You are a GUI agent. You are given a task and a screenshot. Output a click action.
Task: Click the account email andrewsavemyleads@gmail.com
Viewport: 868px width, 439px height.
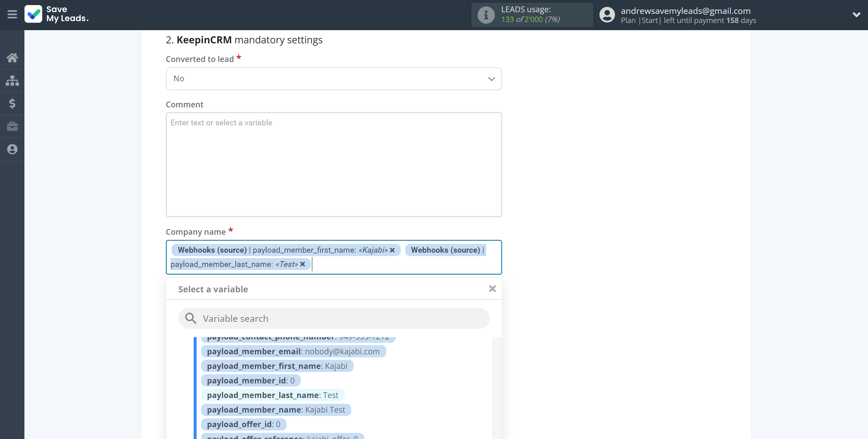click(686, 11)
